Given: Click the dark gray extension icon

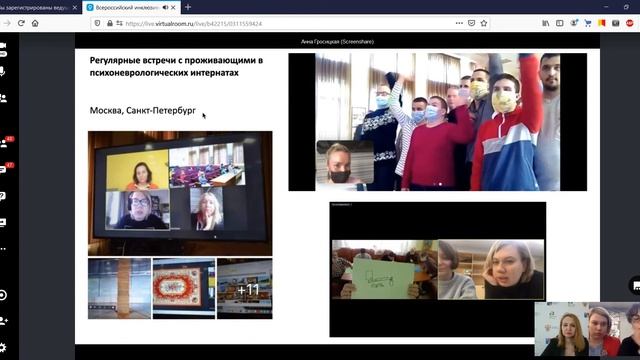Looking at the screenshot, I should (x=616, y=23).
